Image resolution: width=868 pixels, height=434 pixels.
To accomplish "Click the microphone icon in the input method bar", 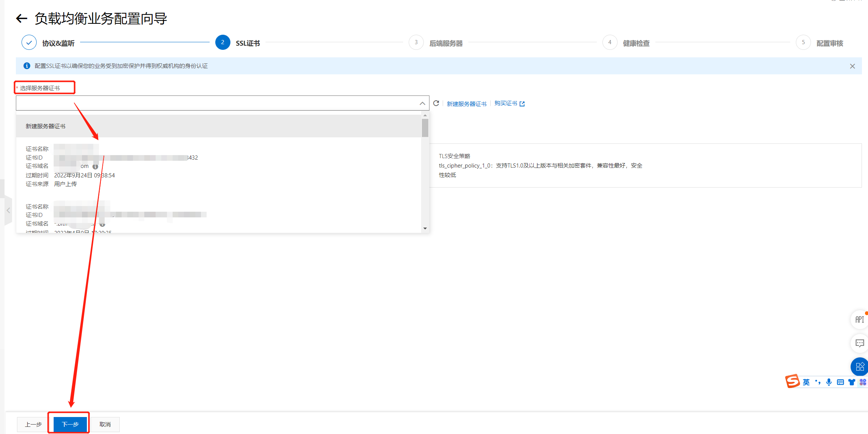I will (x=829, y=382).
